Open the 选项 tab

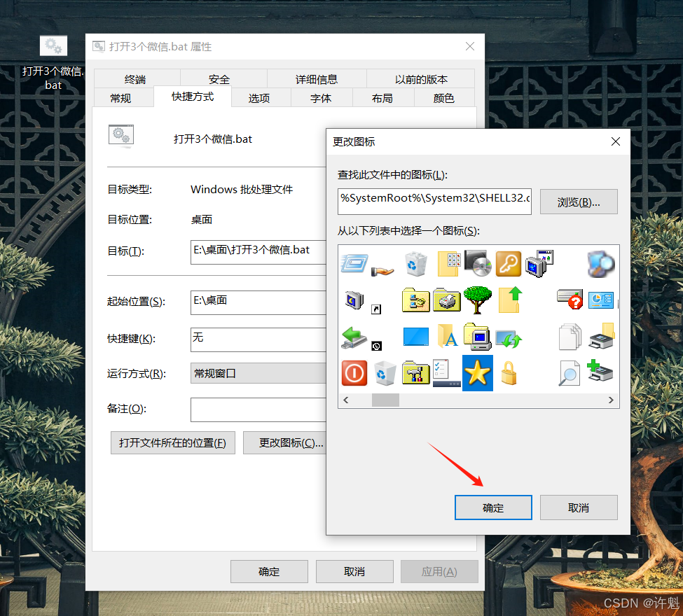tap(259, 98)
